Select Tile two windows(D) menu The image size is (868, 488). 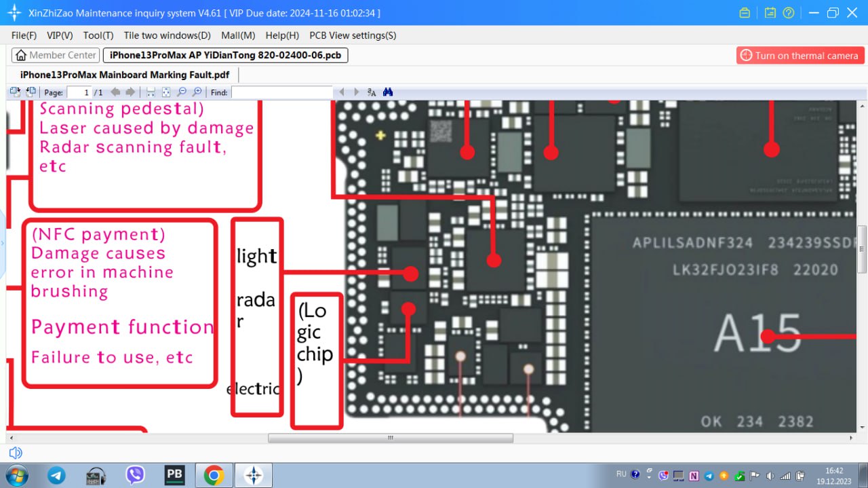[167, 35]
